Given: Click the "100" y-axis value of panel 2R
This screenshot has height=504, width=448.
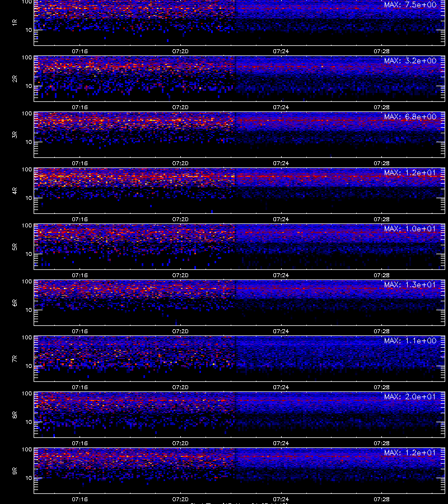Looking at the screenshot, I should tap(27, 58).
